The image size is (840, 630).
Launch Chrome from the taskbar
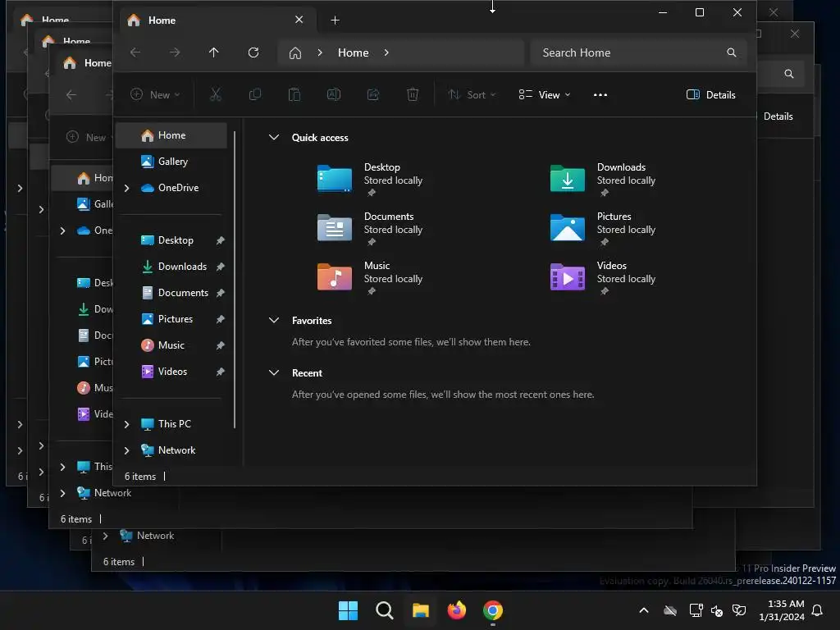click(x=493, y=610)
